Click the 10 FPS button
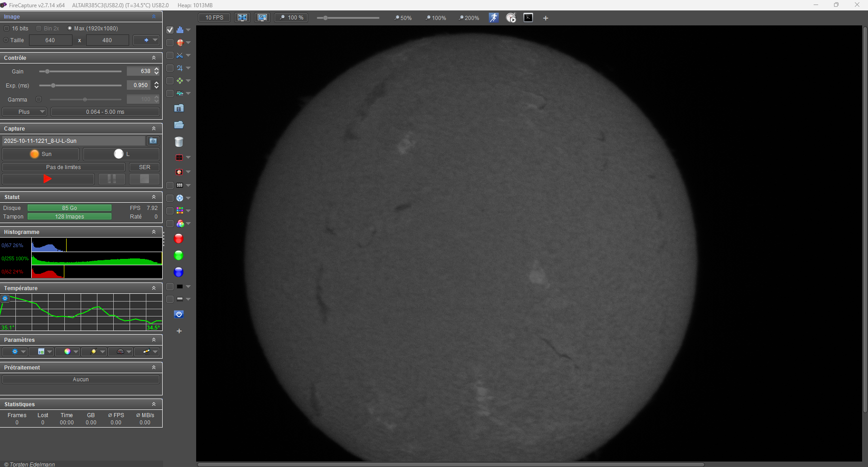Screen dimensions: 868x467 coord(214,18)
